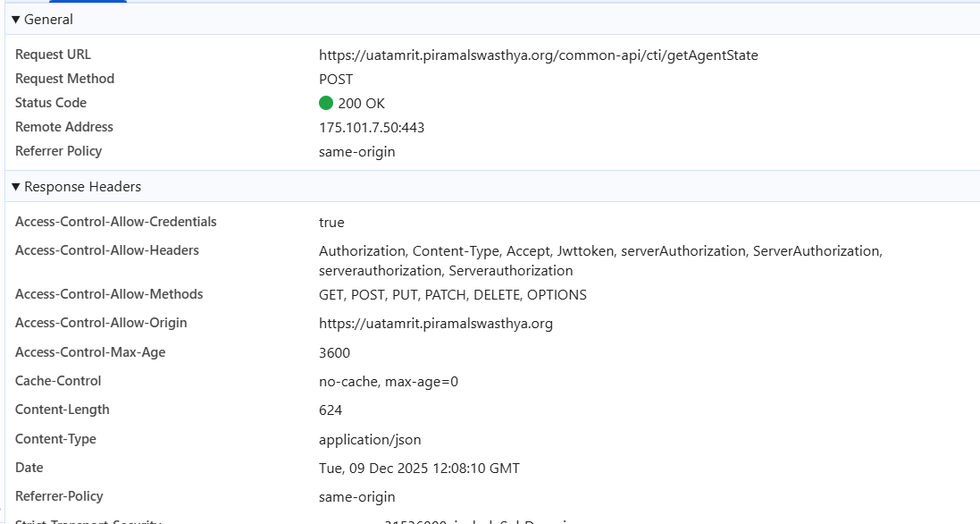Screen dimensions: 980x524
Task: Select the Content-Length value 624
Action: (331, 410)
